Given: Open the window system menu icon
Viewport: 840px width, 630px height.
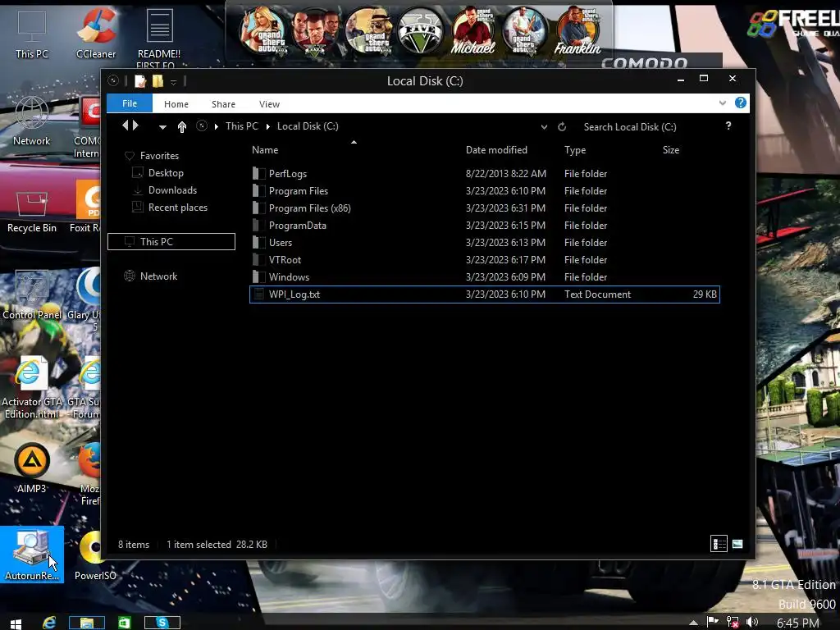Looking at the screenshot, I should [x=113, y=81].
